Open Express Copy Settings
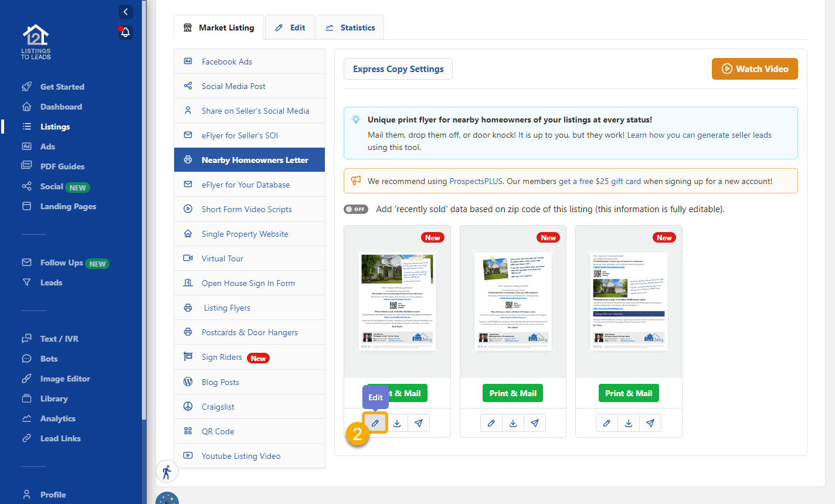This screenshot has height=504, width=835. [398, 69]
